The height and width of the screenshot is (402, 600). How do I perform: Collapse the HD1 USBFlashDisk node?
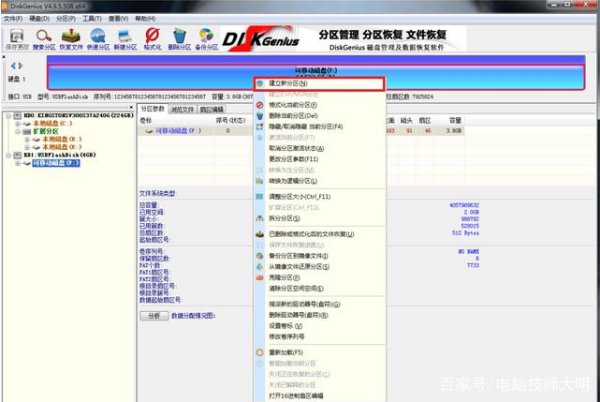(x=8, y=155)
